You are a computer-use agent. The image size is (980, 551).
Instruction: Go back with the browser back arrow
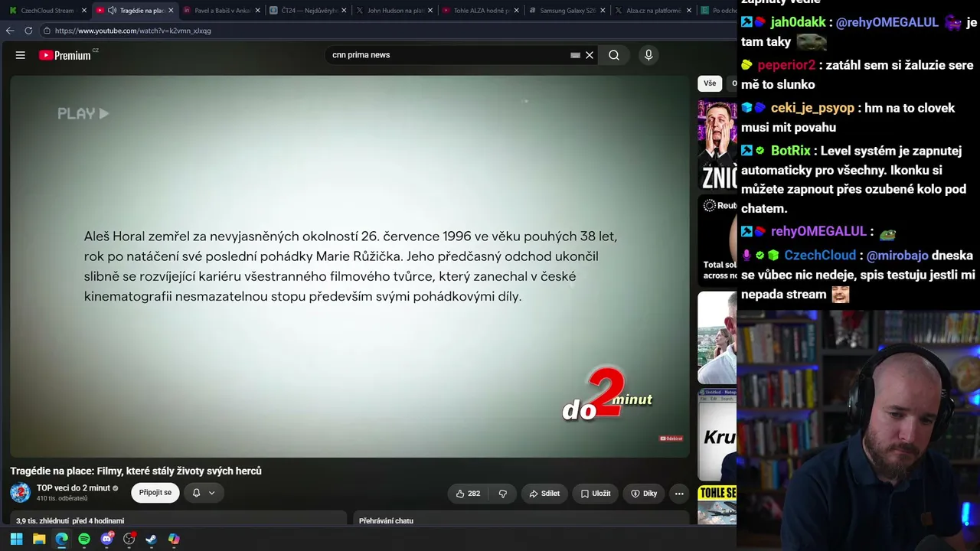(x=10, y=31)
